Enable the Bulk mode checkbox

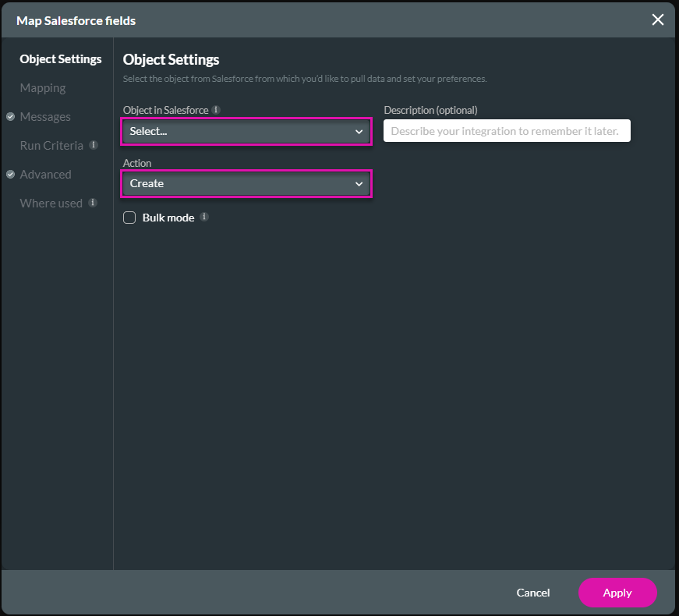[x=129, y=218]
